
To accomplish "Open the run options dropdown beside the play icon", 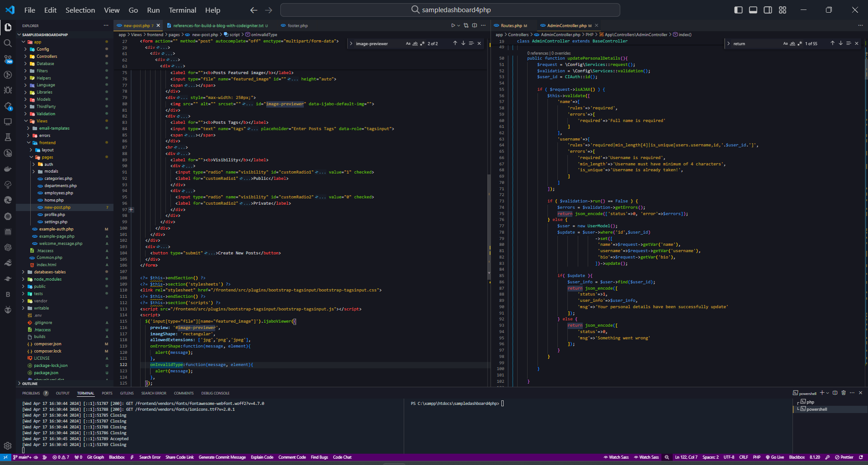I will tap(458, 26).
